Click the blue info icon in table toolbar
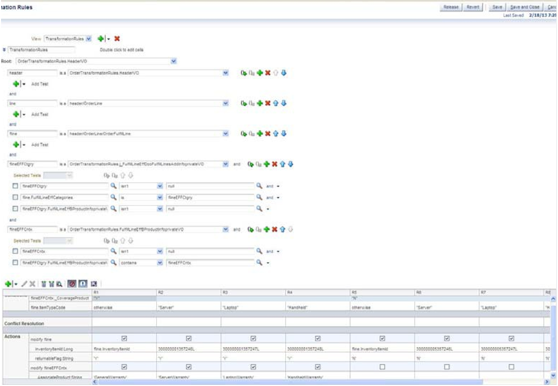 point(83,284)
